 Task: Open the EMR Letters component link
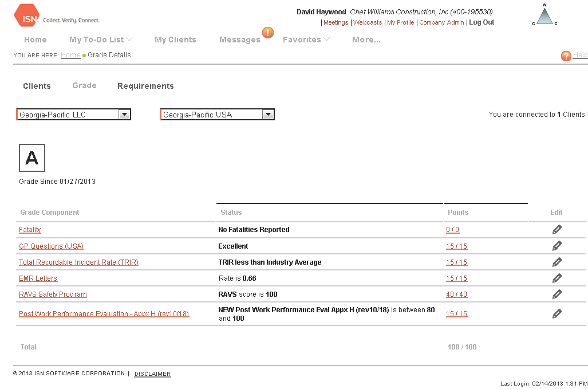click(38, 278)
